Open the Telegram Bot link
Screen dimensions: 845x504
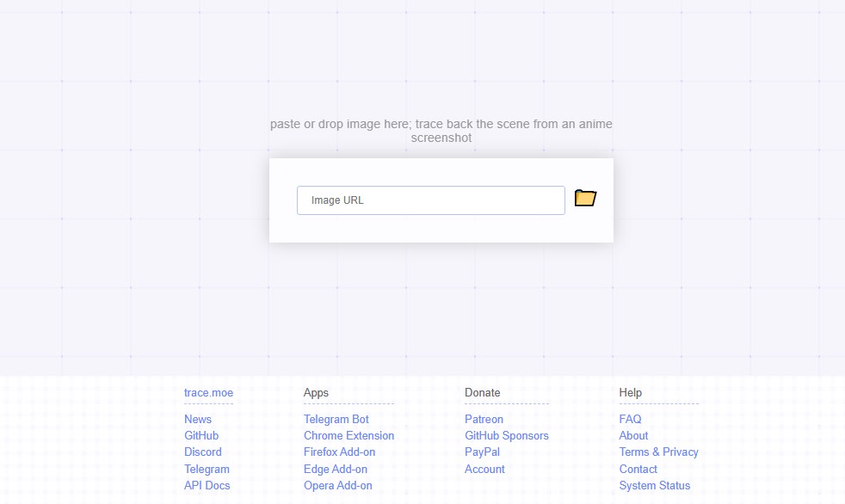pyautogui.click(x=336, y=419)
